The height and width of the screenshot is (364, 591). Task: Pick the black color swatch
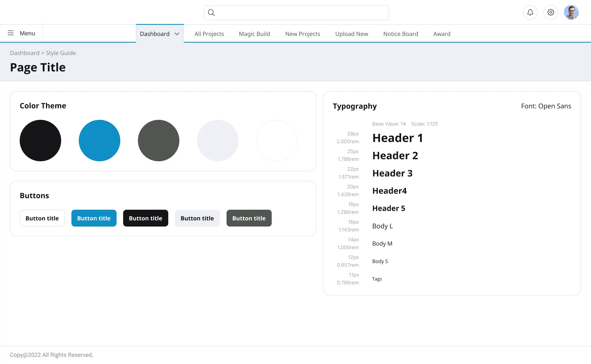coord(40,141)
